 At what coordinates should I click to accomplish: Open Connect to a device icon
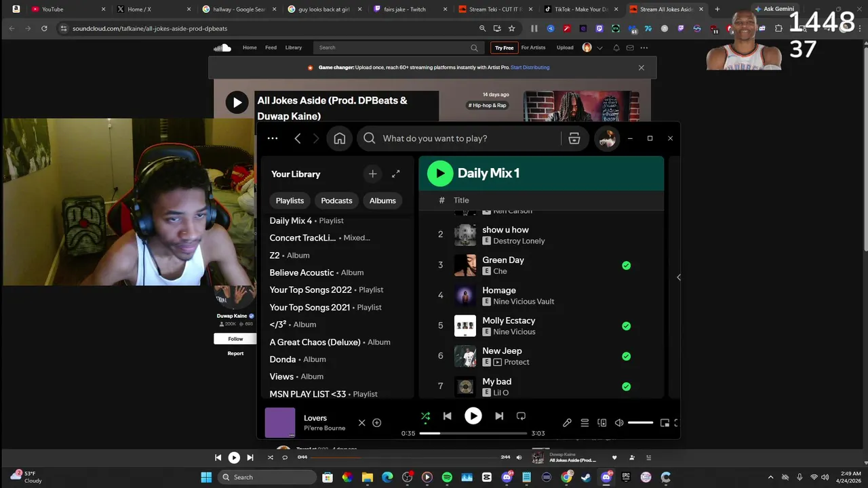(601, 423)
